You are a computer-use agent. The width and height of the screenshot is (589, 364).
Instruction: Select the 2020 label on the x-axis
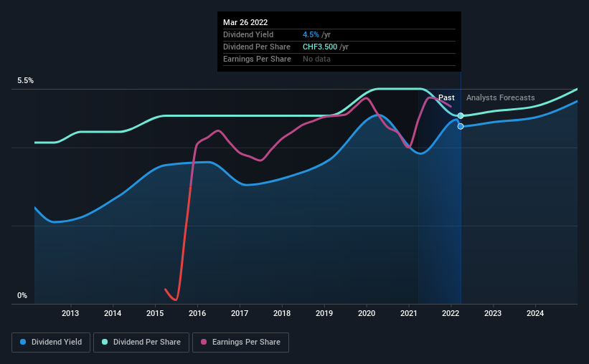tap(367, 313)
